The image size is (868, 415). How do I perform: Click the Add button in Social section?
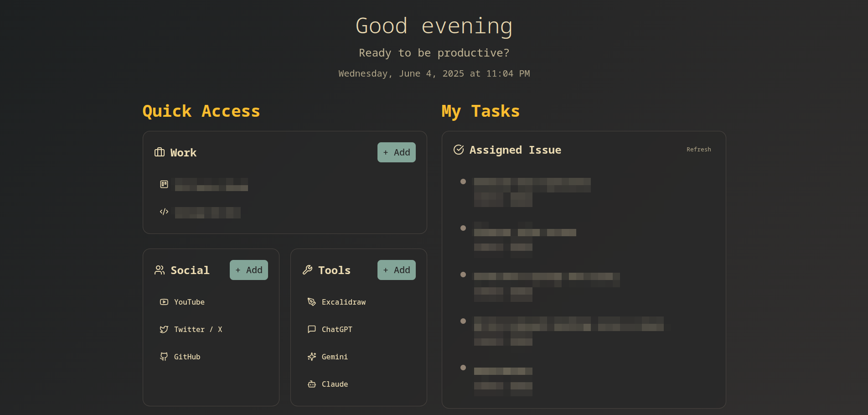[x=248, y=270]
